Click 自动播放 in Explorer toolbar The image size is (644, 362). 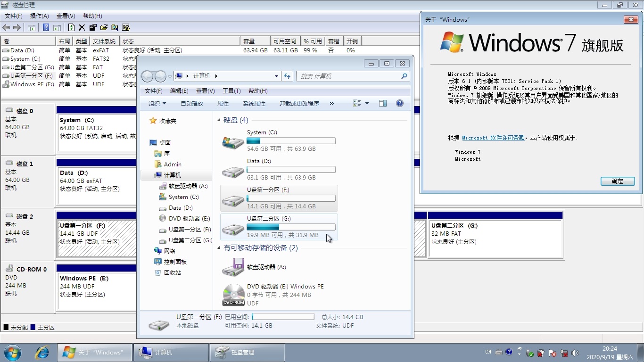[x=192, y=104]
